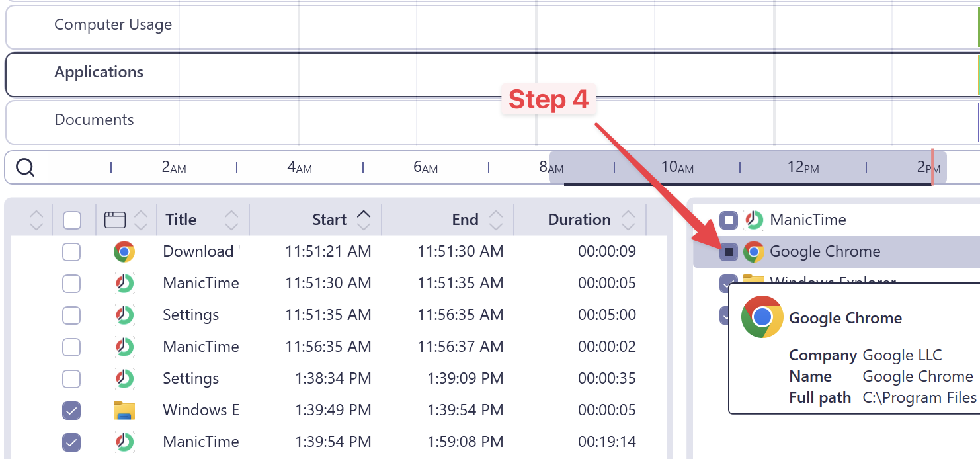
Task: Tick the checkbox for the Download row
Action: pyautogui.click(x=71, y=251)
